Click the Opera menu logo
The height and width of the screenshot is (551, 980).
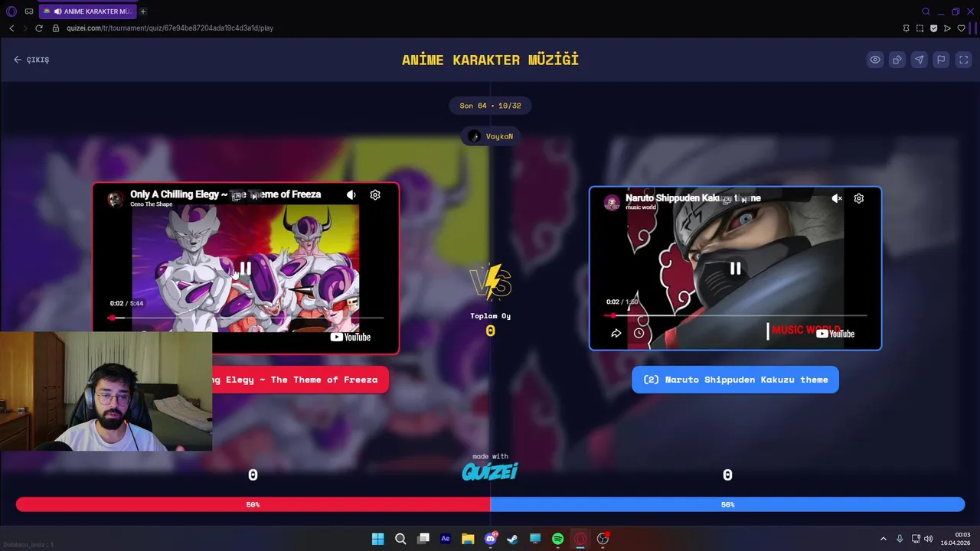coord(11,11)
